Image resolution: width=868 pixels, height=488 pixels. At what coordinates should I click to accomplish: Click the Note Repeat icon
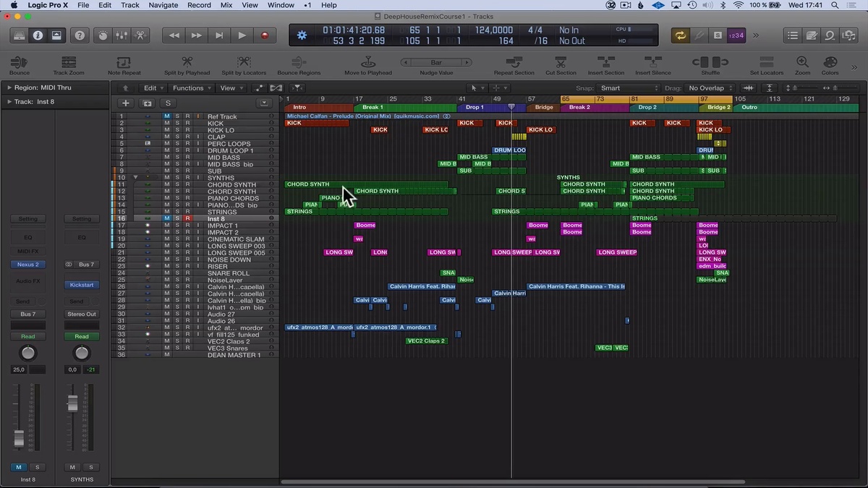tap(124, 63)
